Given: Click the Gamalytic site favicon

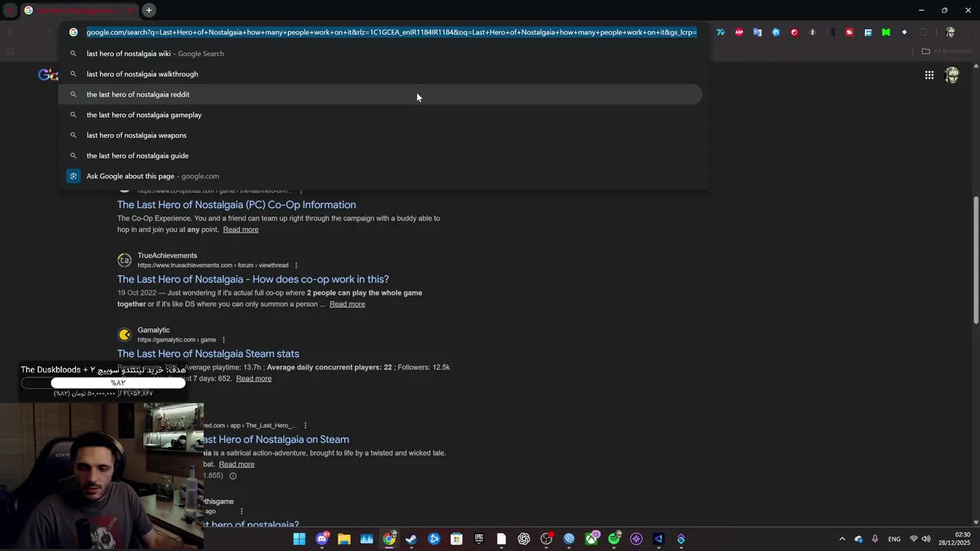Looking at the screenshot, I should click(125, 334).
